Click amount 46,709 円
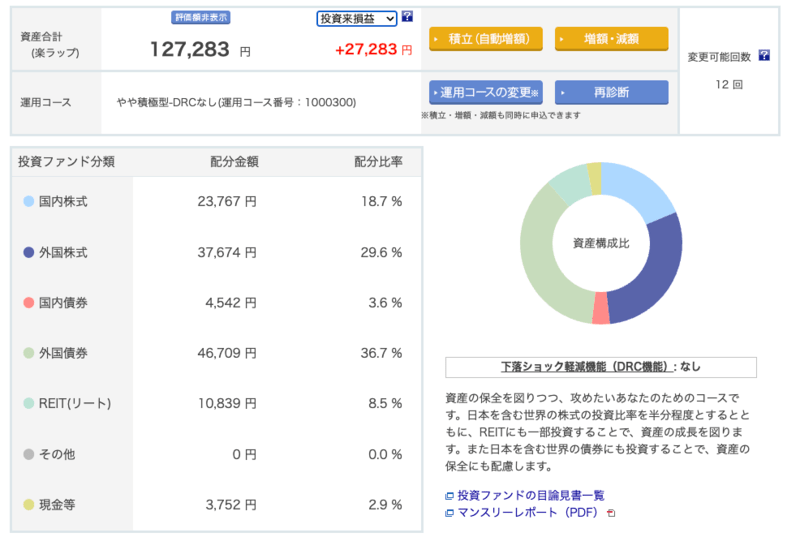 pos(227,353)
